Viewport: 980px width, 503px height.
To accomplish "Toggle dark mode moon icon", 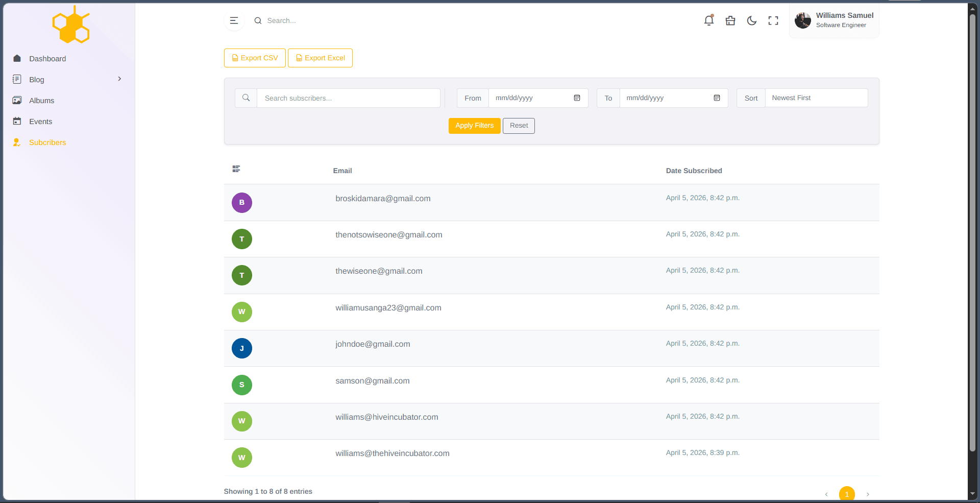I will pos(752,20).
